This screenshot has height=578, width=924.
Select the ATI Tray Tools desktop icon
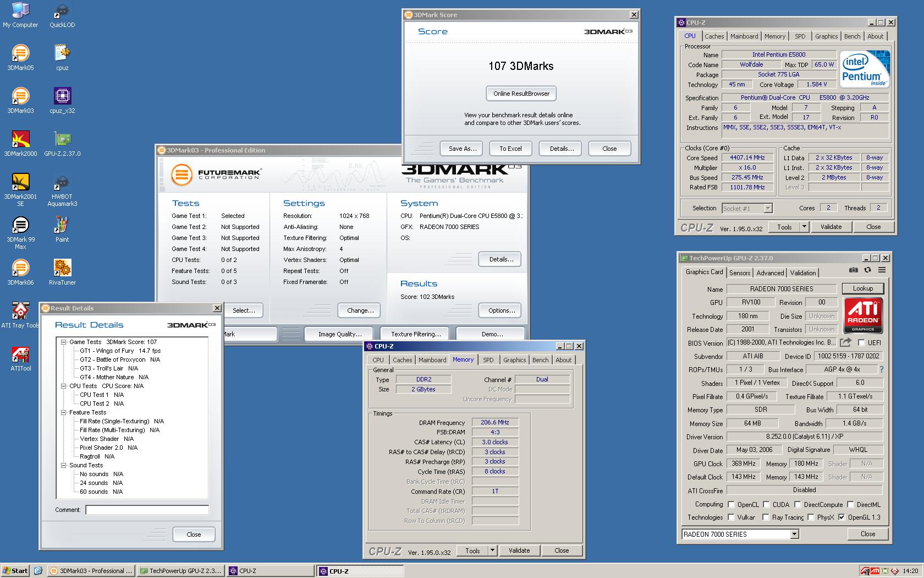coord(20,315)
